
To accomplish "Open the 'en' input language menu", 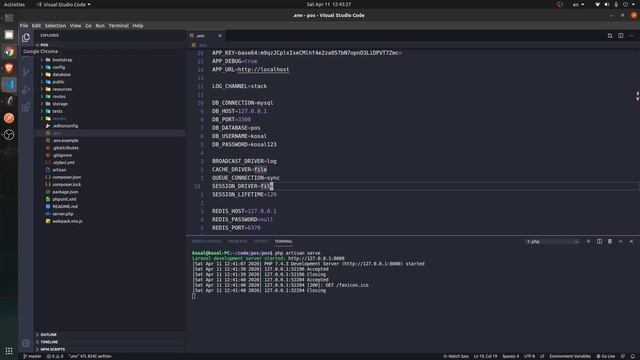I will [578, 4].
